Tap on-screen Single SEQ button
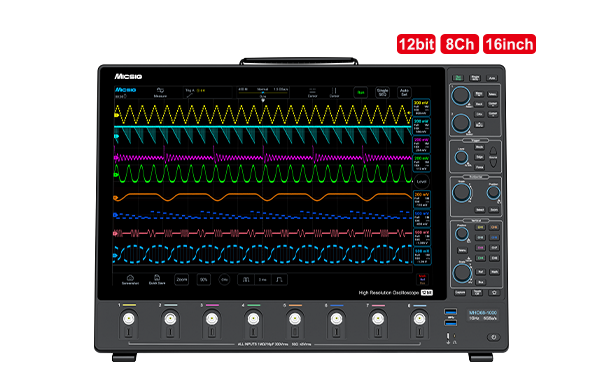The height and width of the screenshot is (380, 600). (382, 92)
